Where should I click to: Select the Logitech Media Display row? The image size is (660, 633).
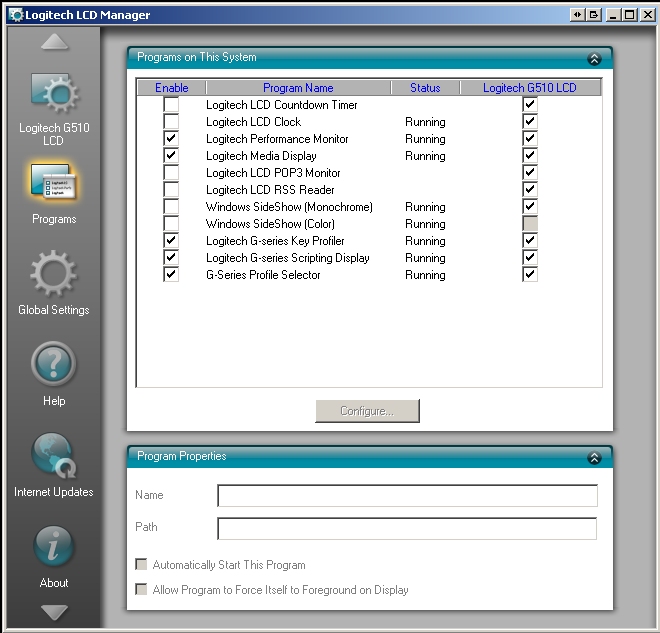[x=369, y=155]
